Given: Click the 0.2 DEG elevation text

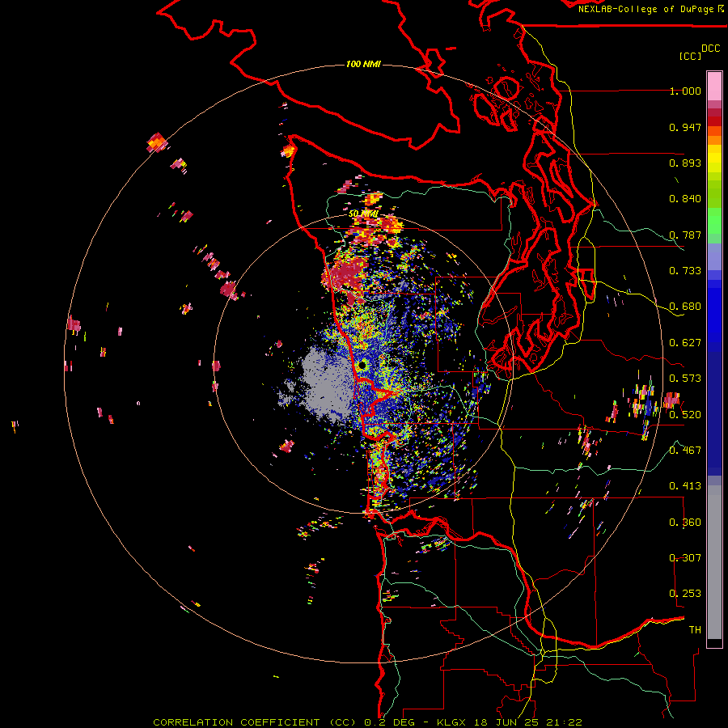Looking at the screenshot, I should [390, 722].
